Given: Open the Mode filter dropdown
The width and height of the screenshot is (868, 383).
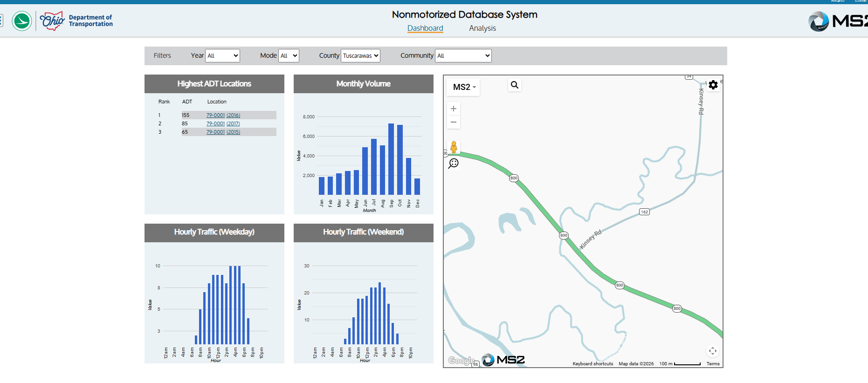Looking at the screenshot, I should pyautogui.click(x=289, y=55).
